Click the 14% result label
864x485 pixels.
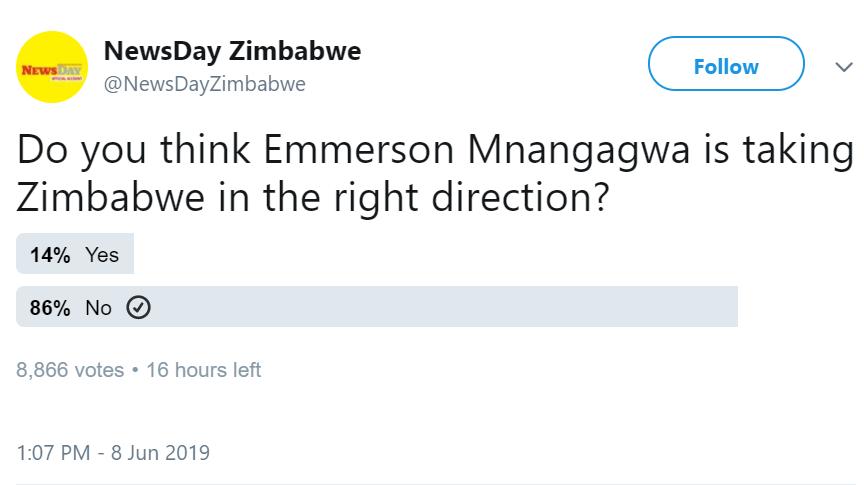coord(50,255)
